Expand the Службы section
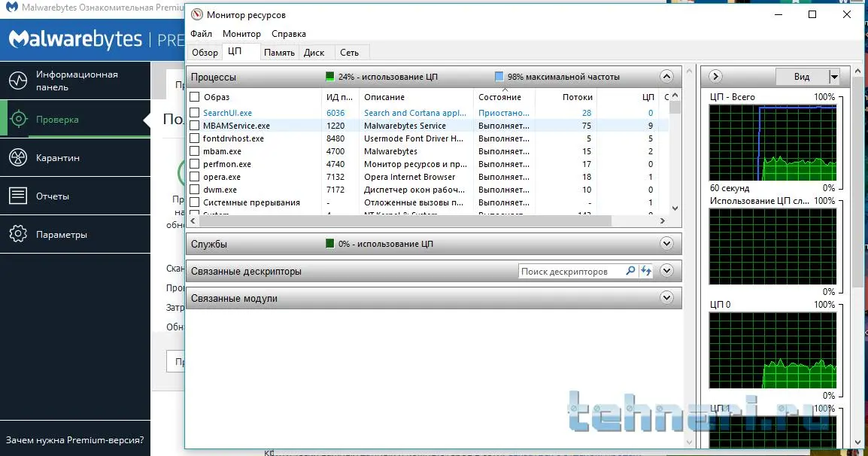Viewport: 868px width, 456px height. click(x=666, y=244)
